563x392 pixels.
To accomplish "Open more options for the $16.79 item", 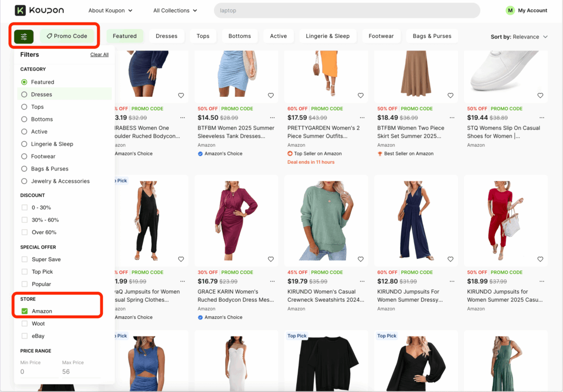I will 272,281.
